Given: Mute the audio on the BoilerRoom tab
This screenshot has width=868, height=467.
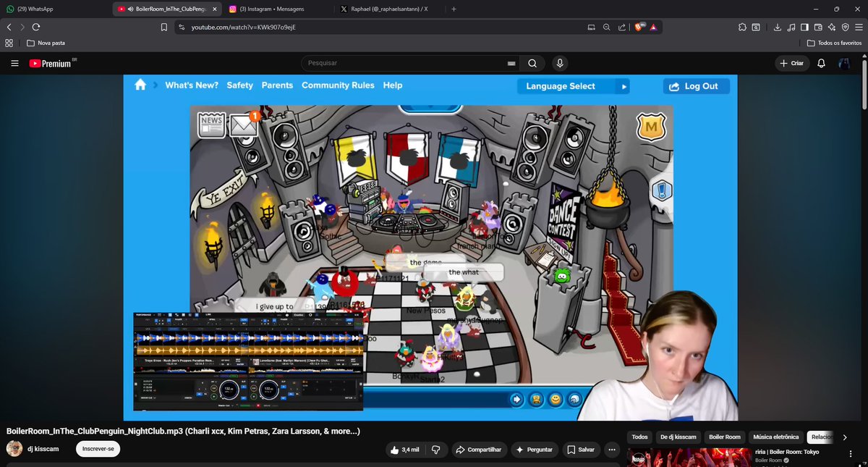Looking at the screenshot, I should pos(130,9).
